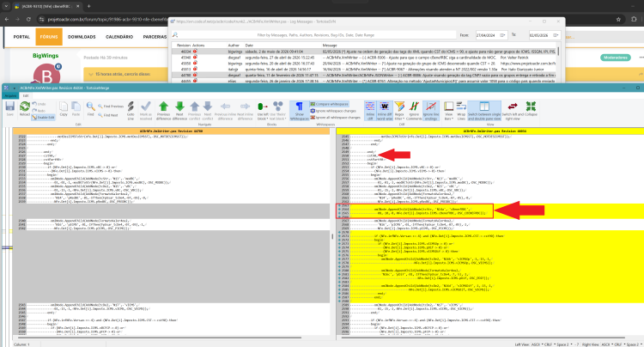Switch between single and double pane view
The image size is (644, 347).
pyautogui.click(x=484, y=111)
